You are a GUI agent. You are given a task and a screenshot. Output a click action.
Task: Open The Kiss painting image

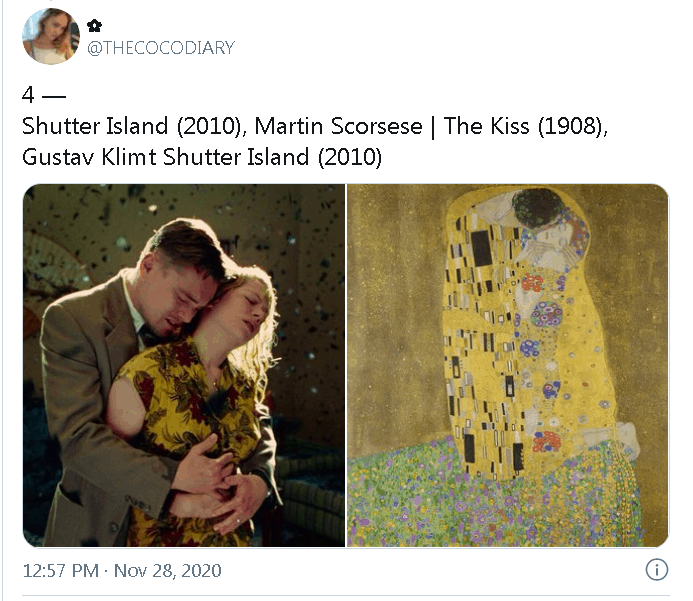click(x=507, y=365)
